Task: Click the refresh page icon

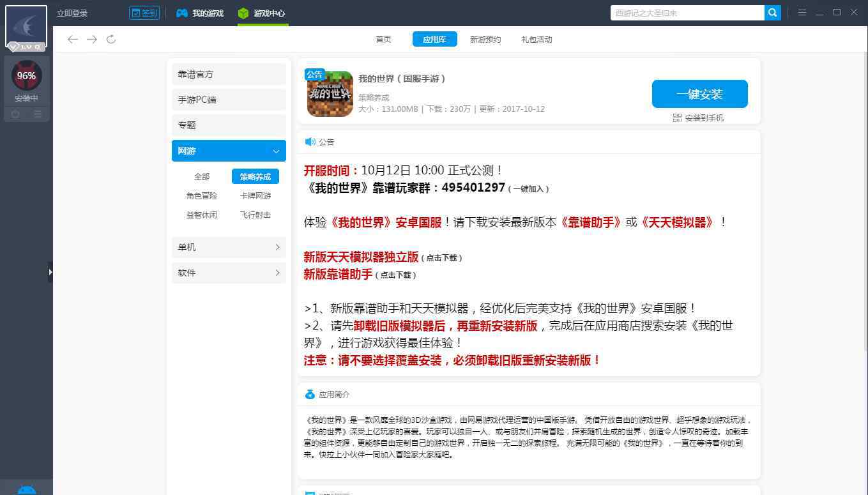Action: 111,40
